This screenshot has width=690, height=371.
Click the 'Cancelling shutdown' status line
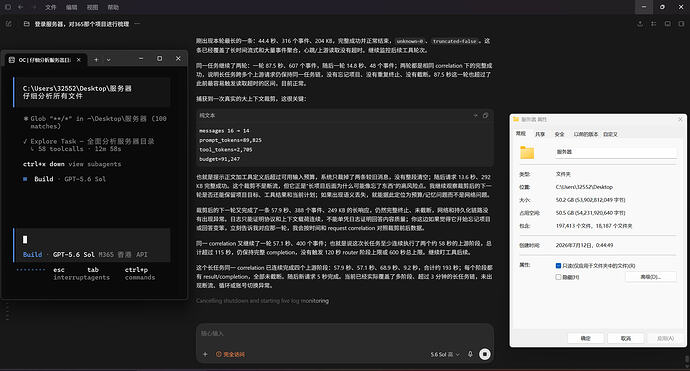click(x=262, y=301)
